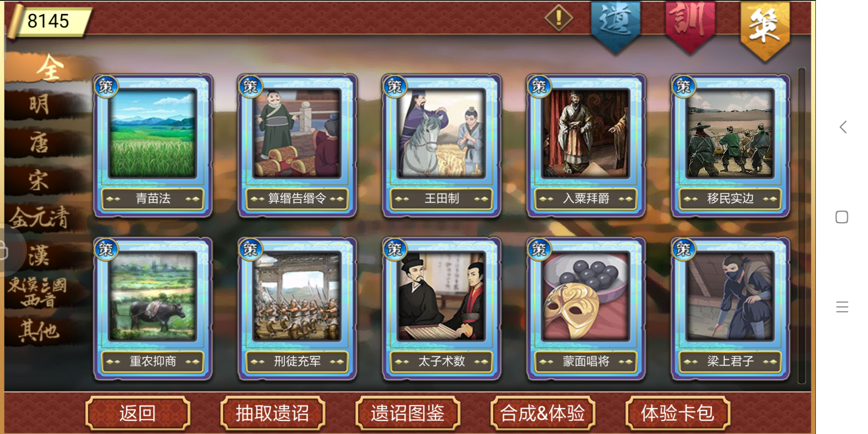Tap the Android home square icon
The width and height of the screenshot is (868, 434).
[842, 217]
